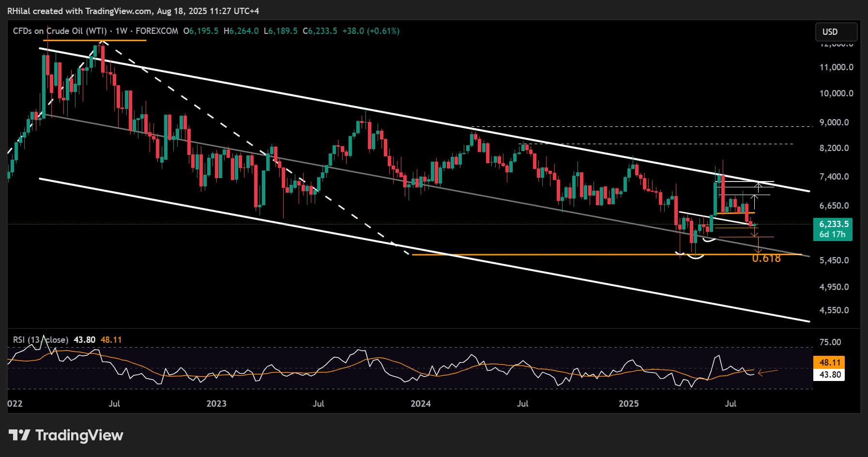Click the 4,550.0 price axis label
Image resolution: width=868 pixels, height=457 pixels.
coord(834,310)
